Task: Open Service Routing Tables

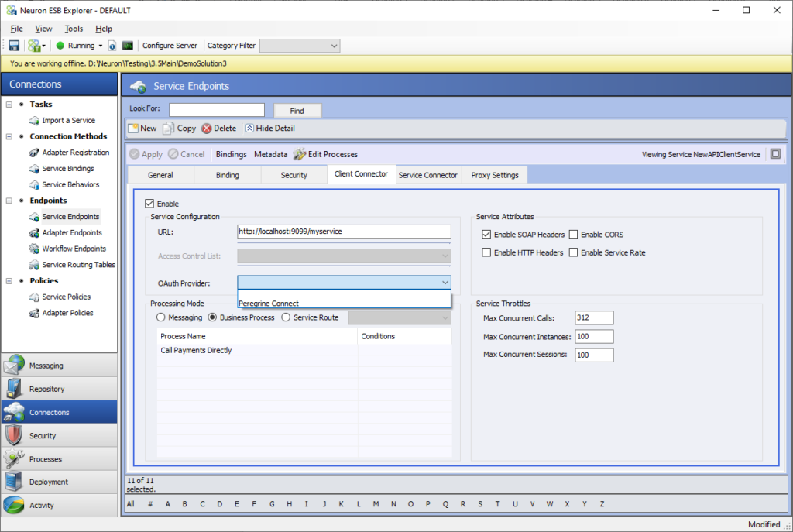Action: pos(78,264)
